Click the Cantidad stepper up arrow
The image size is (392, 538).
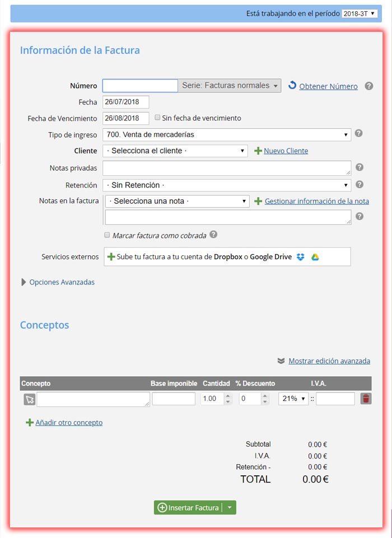[x=228, y=396]
